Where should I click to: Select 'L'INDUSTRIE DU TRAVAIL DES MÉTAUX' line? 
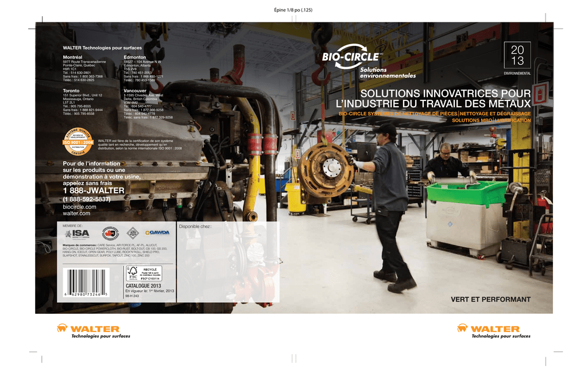click(433, 104)
